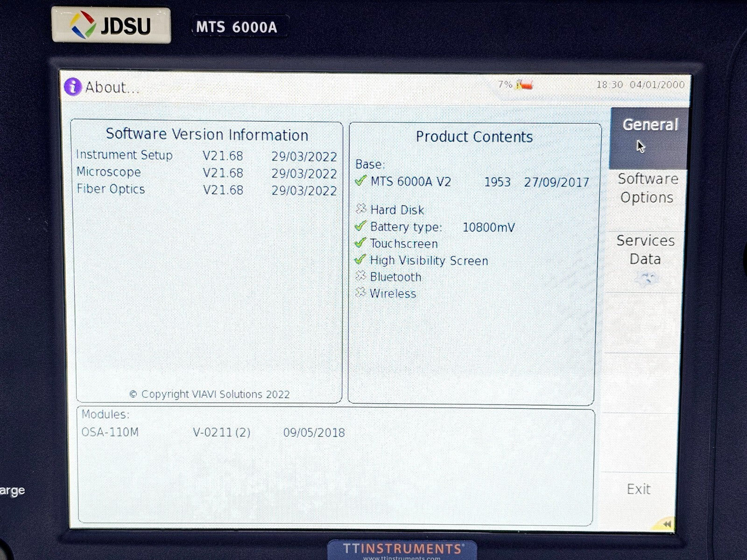Click the Touchscreen label

(x=404, y=244)
